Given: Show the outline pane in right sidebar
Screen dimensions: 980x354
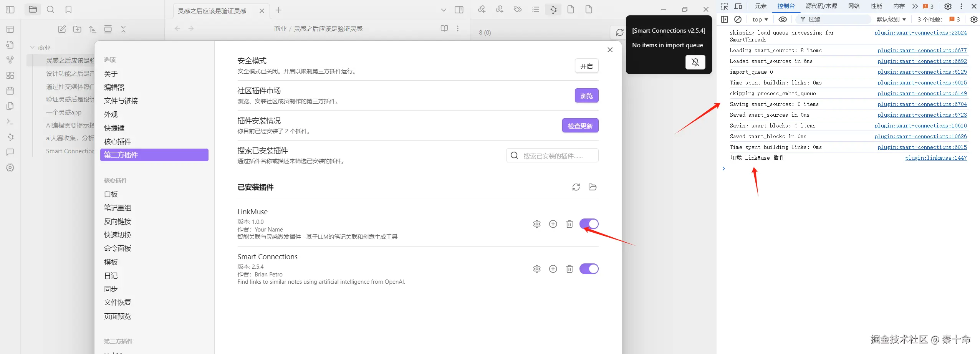Looking at the screenshot, I should [x=535, y=10].
